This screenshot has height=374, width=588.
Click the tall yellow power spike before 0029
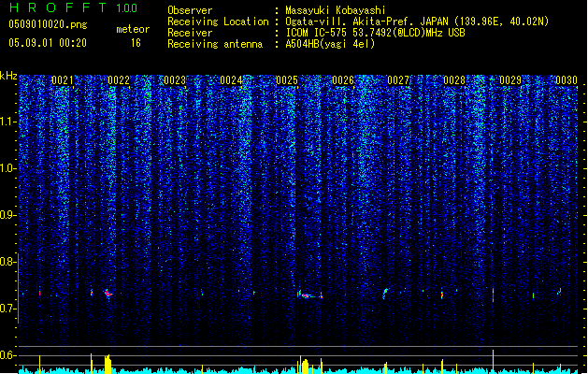(x=494, y=362)
